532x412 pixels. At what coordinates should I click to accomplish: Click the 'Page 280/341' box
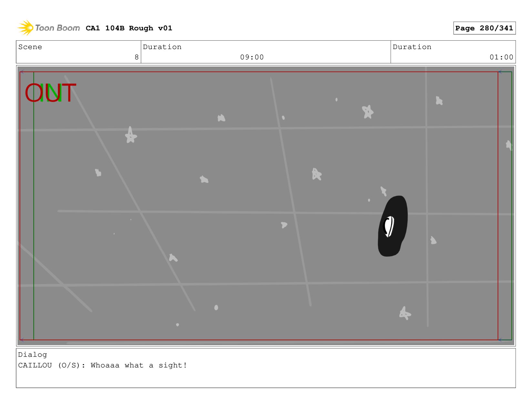484,28
